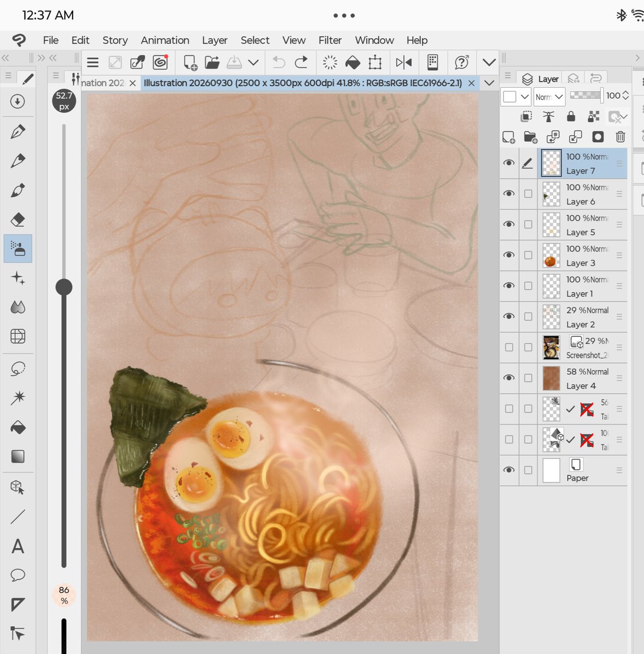
Task: Open the save options dropdown arrow
Action: click(x=253, y=63)
